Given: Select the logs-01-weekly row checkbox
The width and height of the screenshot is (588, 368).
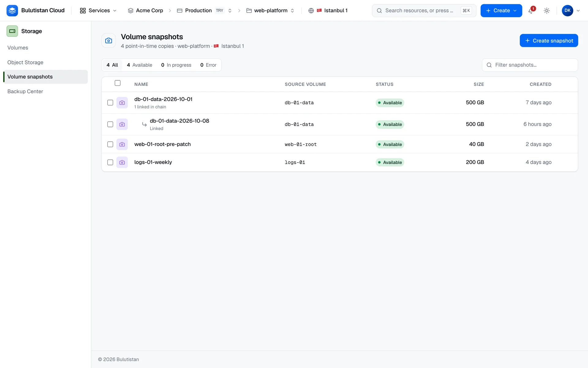Looking at the screenshot, I should [110, 162].
